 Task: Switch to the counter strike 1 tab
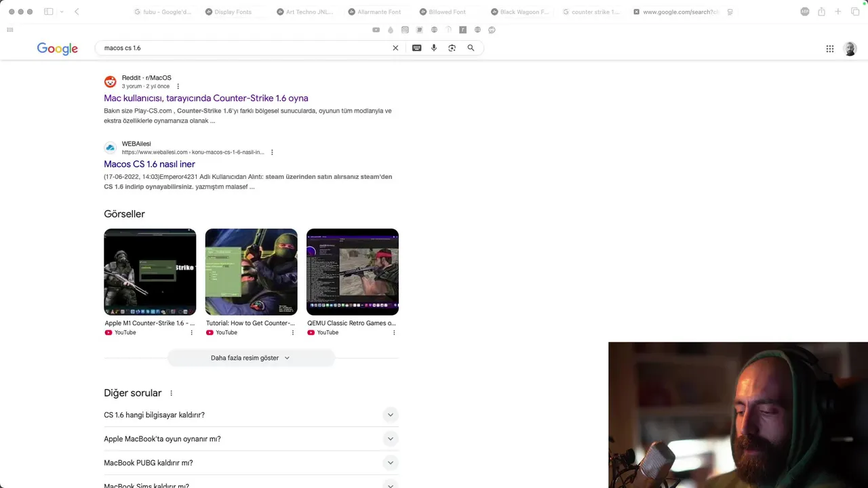point(590,12)
